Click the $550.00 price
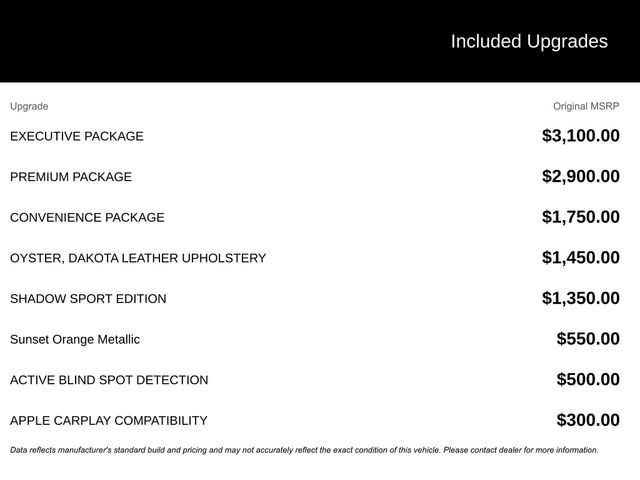640x480 pixels. [588, 339]
